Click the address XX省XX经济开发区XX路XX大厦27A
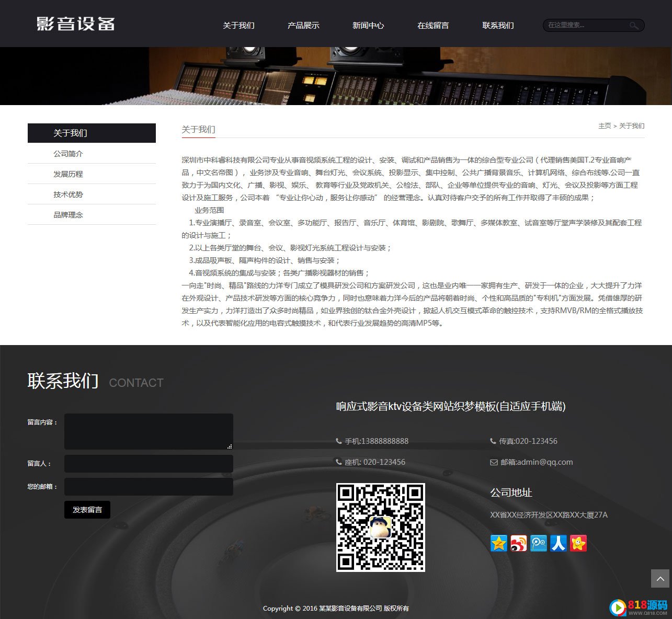The width and height of the screenshot is (672, 619). pos(549,515)
